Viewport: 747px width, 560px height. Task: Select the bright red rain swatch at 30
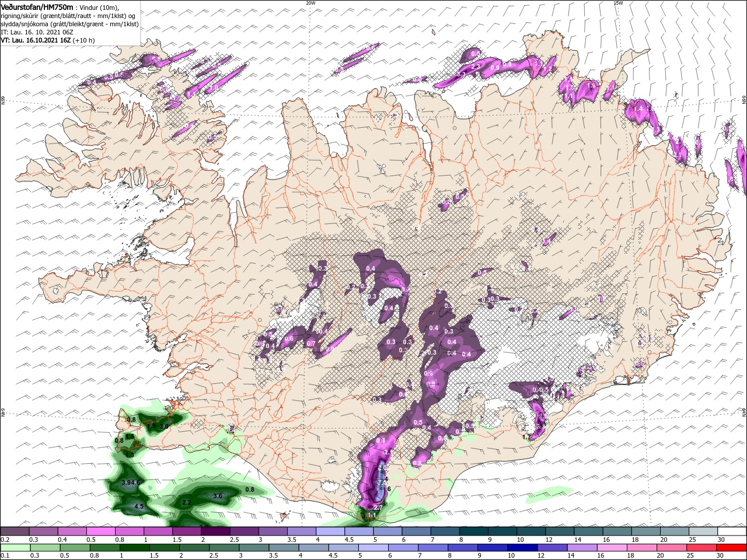point(731,548)
